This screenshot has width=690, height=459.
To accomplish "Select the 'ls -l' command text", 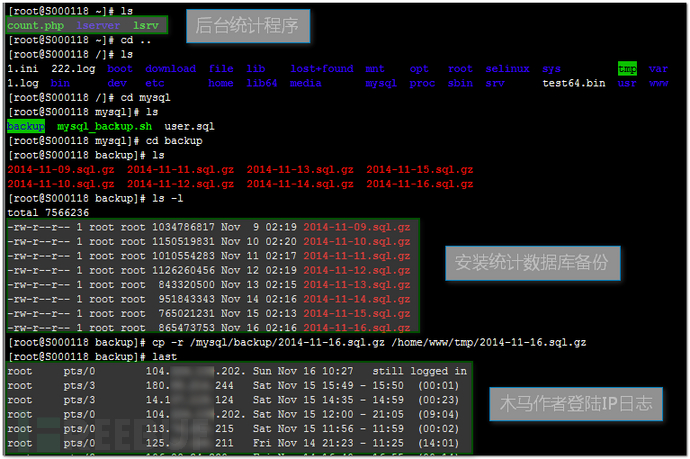I will tap(168, 198).
